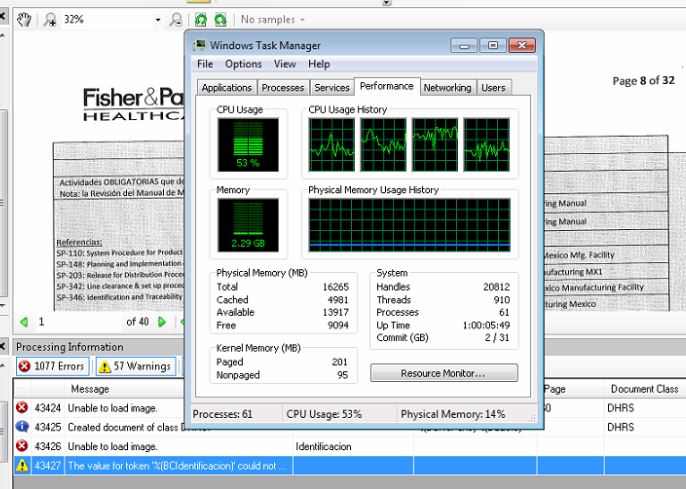This screenshot has height=489, width=686.
Task: Select warning message 43427 row
Action: (x=175, y=465)
